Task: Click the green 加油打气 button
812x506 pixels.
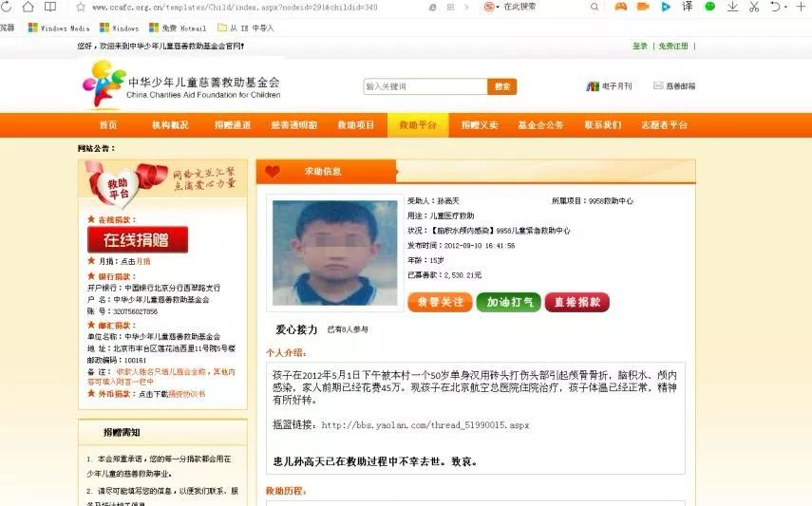Action: [508, 302]
